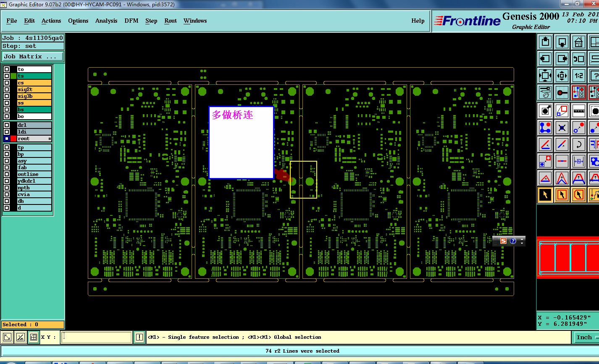The height and width of the screenshot is (364, 599).
Task: Click the small options icon on rout row
Action: coord(50,139)
